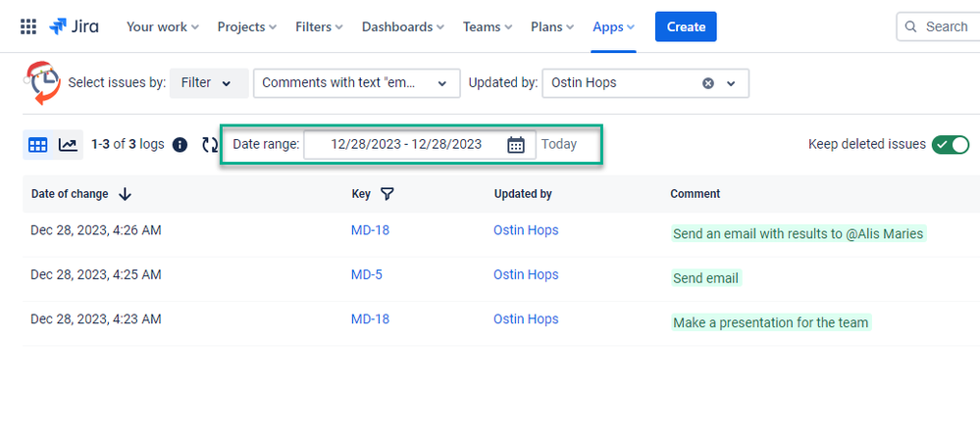Click the Key column filter icon

click(x=387, y=194)
